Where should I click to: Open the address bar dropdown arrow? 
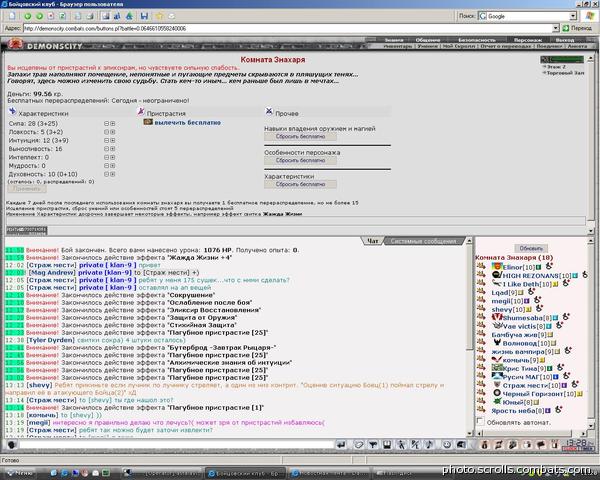pos(556,28)
